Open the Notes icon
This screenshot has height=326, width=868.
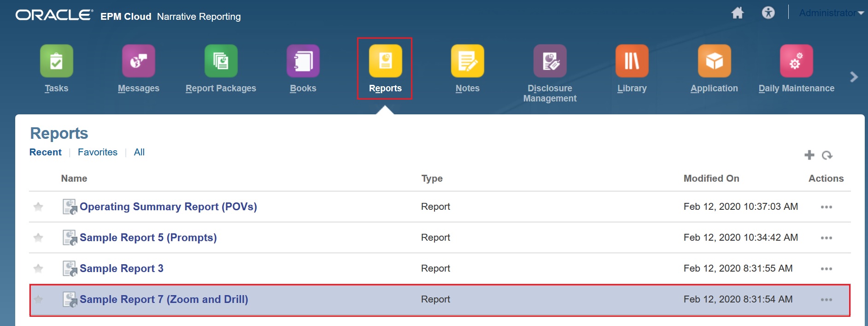click(x=467, y=61)
